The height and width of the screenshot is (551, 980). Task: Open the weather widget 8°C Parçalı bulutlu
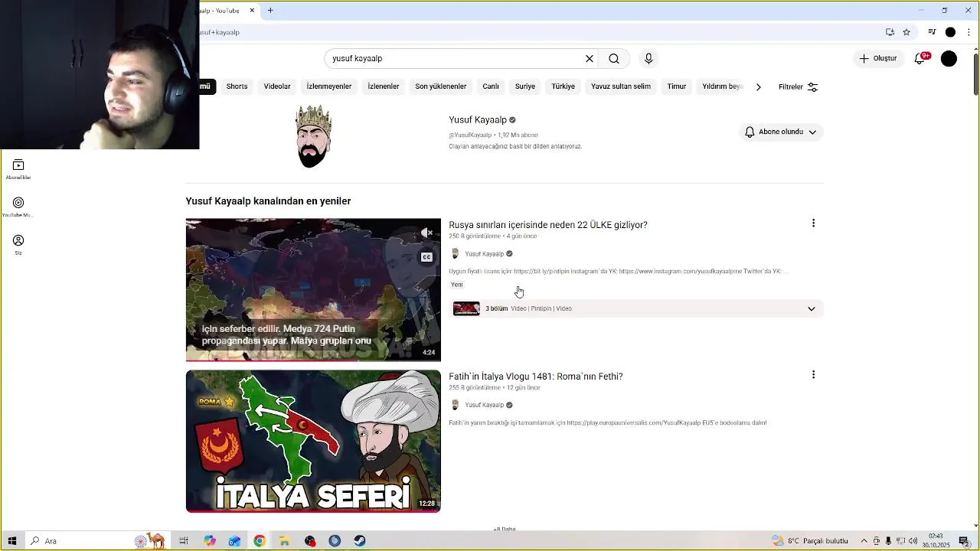tap(810, 541)
